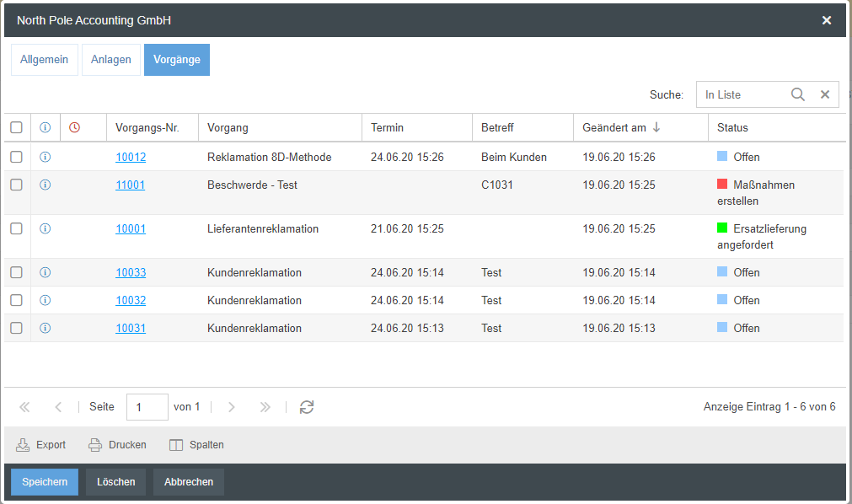Click Anzeige Eintrag 1 - 6 von 6
852x504 pixels.
tap(769, 407)
